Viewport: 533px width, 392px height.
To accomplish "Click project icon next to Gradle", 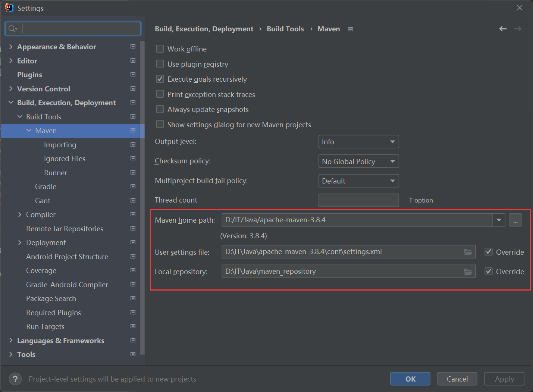I will click(x=133, y=186).
